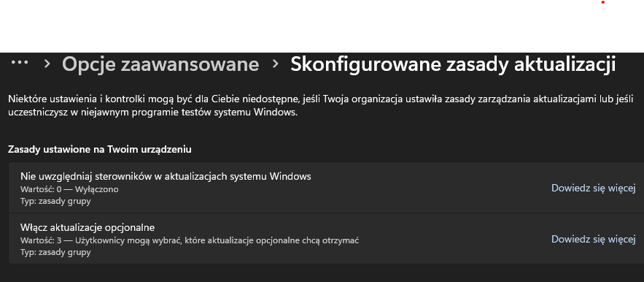Image resolution: width=644 pixels, height=282 pixels.
Task: Click the Niektóre ustawienia i kontrolki description line
Action: (x=320, y=99)
